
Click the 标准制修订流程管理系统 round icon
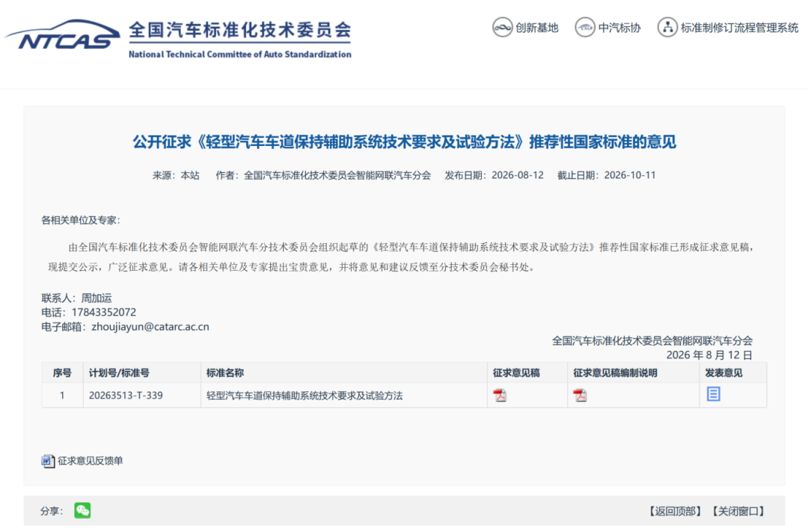[x=667, y=28]
